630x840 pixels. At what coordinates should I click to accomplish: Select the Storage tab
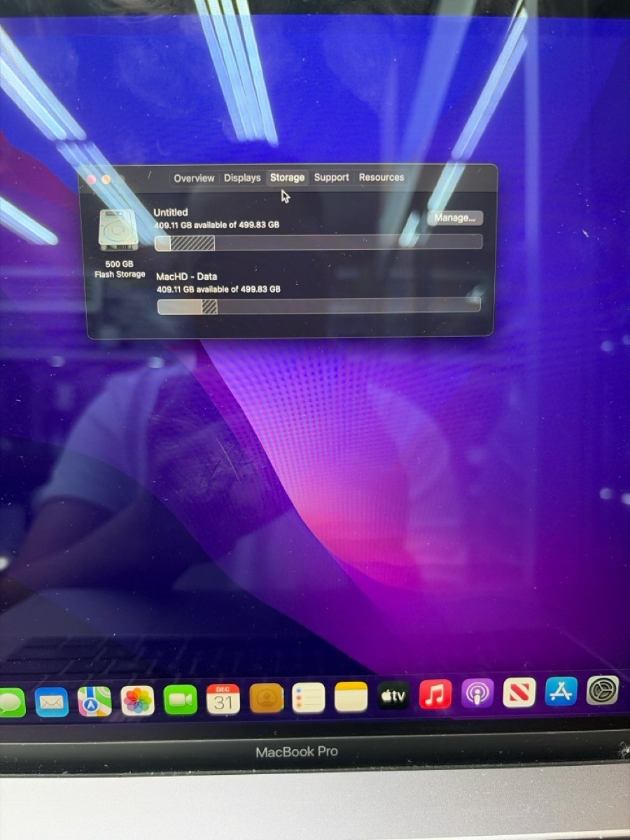click(x=287, y=178)
